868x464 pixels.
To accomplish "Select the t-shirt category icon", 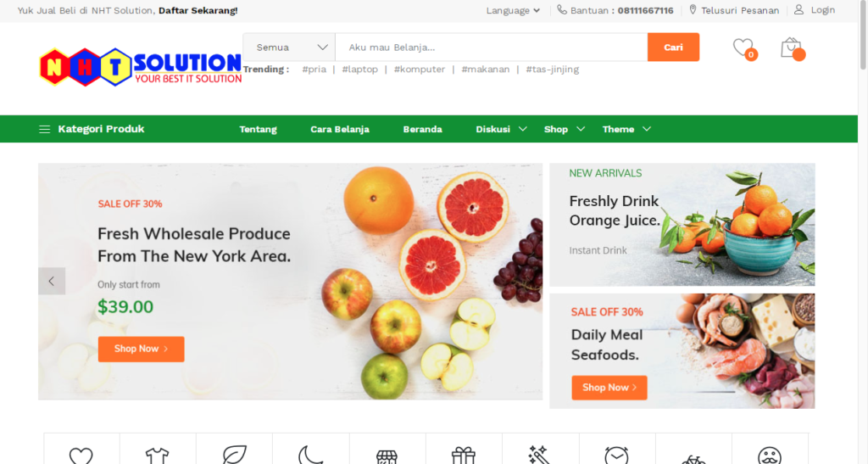I will click(x=157, y=456).
